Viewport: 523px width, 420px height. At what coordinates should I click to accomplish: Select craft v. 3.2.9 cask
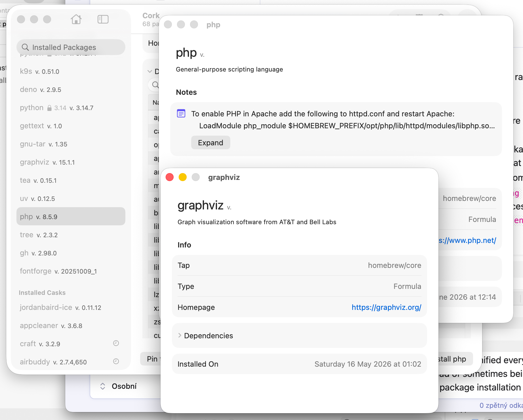point(71,344)
